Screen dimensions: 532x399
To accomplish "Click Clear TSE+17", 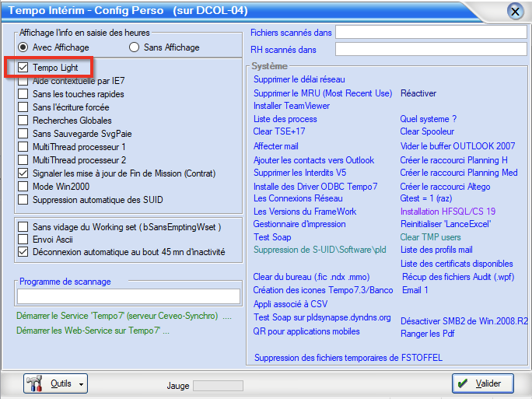I will coord(279,131).
